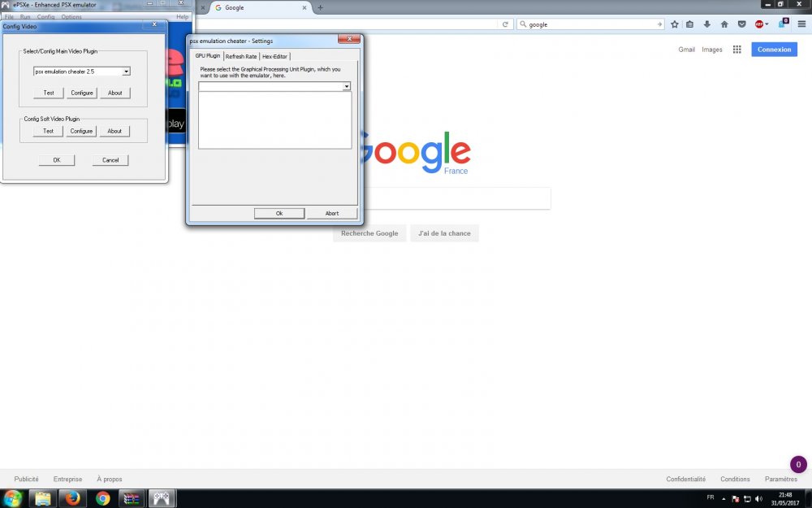Click About for soft video plugin
812x508 pixels.
[x=114, y=131]
